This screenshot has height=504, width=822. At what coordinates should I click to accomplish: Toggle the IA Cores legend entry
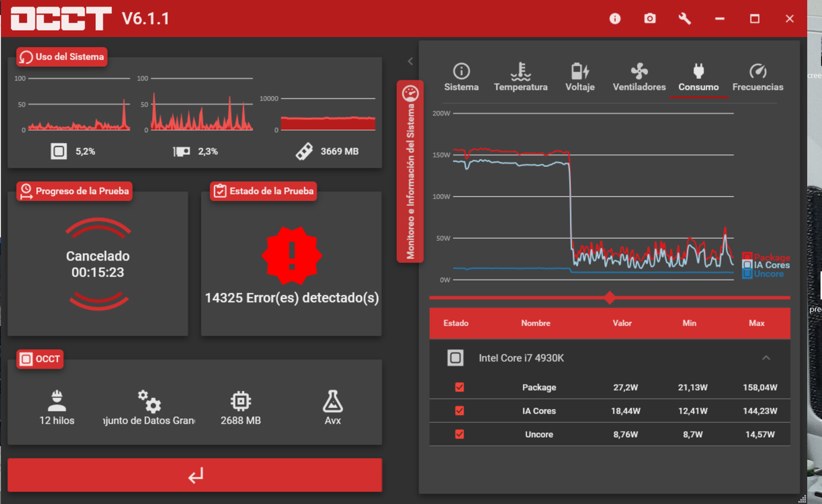pos(766,265)
